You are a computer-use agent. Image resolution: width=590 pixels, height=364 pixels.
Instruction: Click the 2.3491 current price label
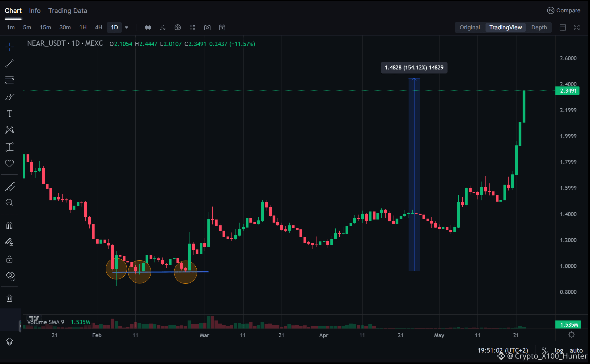click(x=568, y=91)
